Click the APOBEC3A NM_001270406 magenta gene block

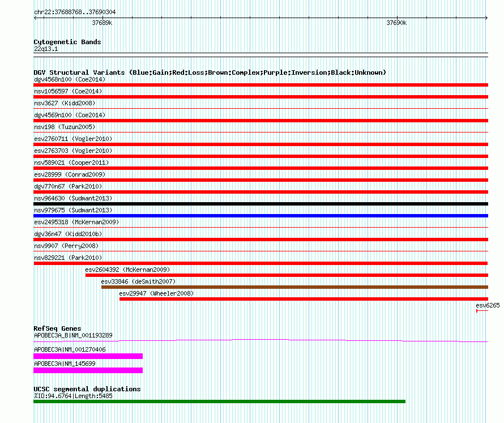tap(88, 356)
